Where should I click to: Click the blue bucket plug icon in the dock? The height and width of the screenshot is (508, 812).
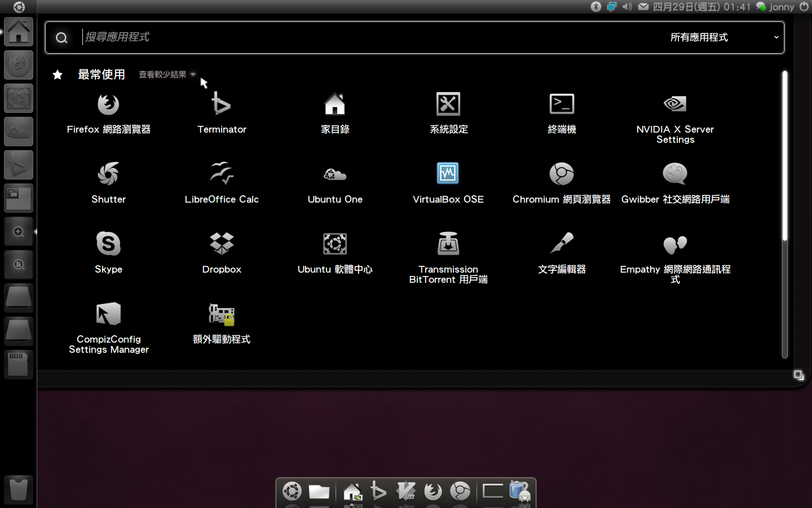click(520, 491)
